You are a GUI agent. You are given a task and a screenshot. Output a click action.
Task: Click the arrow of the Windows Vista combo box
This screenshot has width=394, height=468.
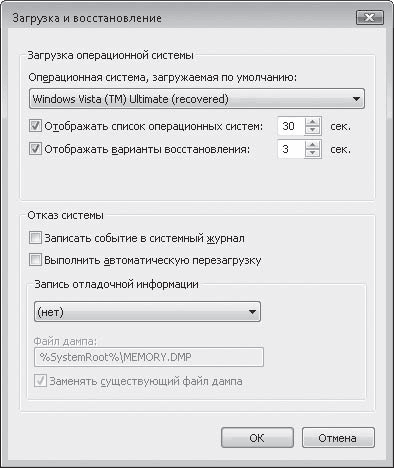(356, 99)
